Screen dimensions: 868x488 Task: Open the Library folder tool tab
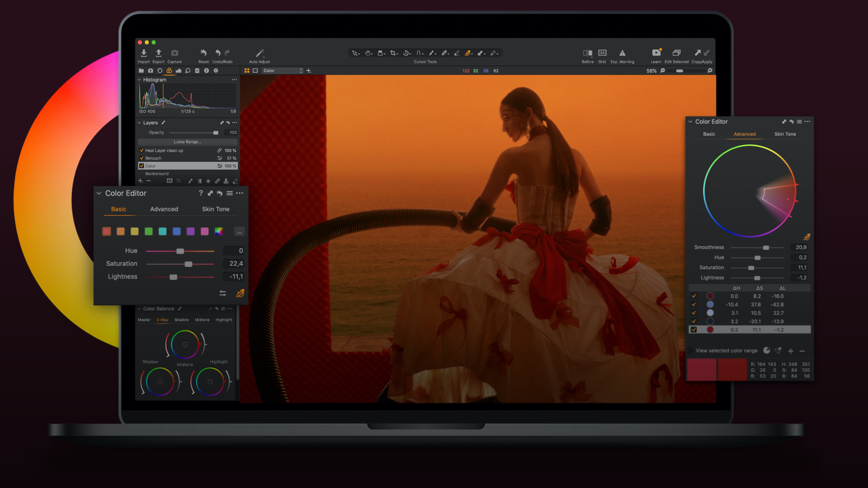coord(141,70)
